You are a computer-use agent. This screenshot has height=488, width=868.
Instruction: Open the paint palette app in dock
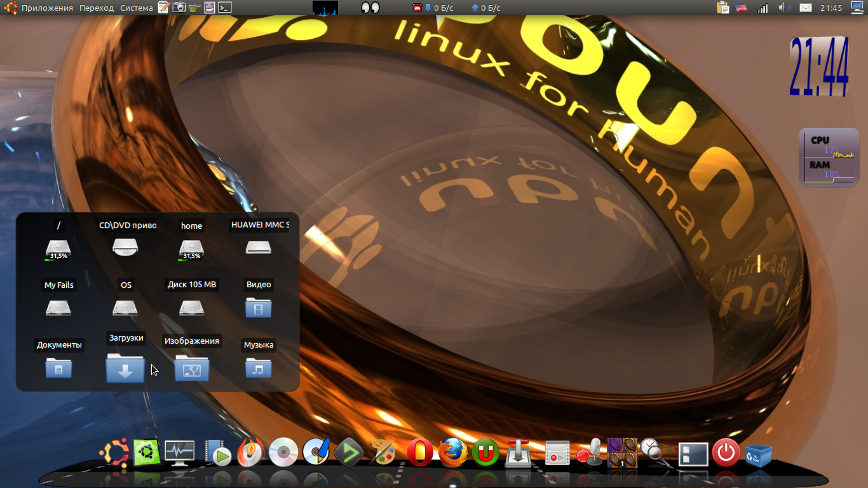click(x=383, y=453)
